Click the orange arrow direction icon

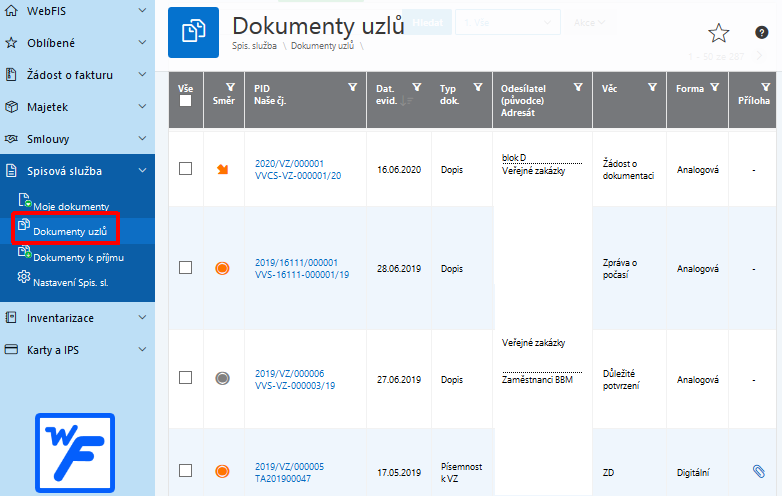point(223,169)
